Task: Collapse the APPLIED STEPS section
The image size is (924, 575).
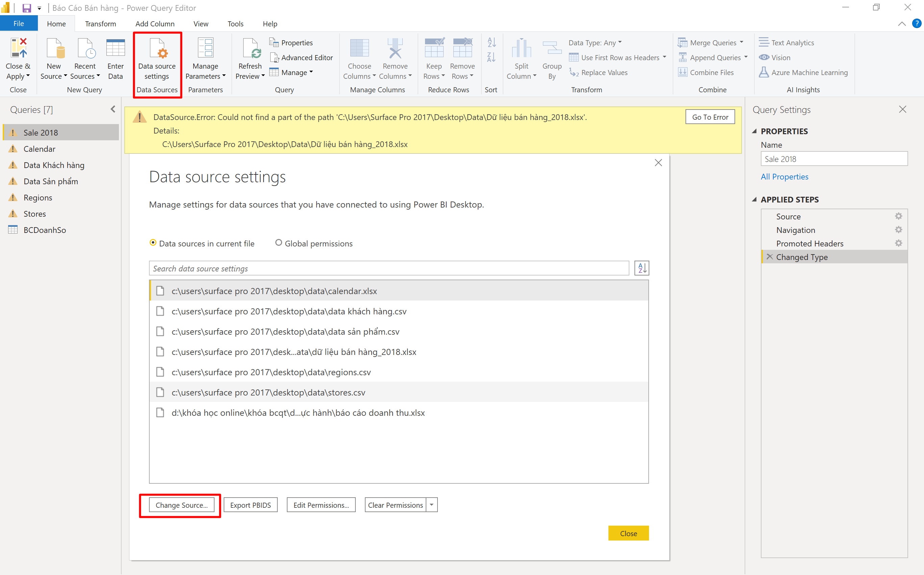Action: [x=754, y=200]
